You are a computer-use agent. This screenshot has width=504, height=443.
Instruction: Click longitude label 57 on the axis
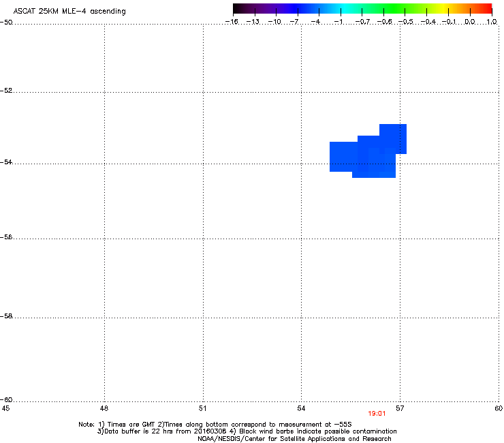[400, 408]
